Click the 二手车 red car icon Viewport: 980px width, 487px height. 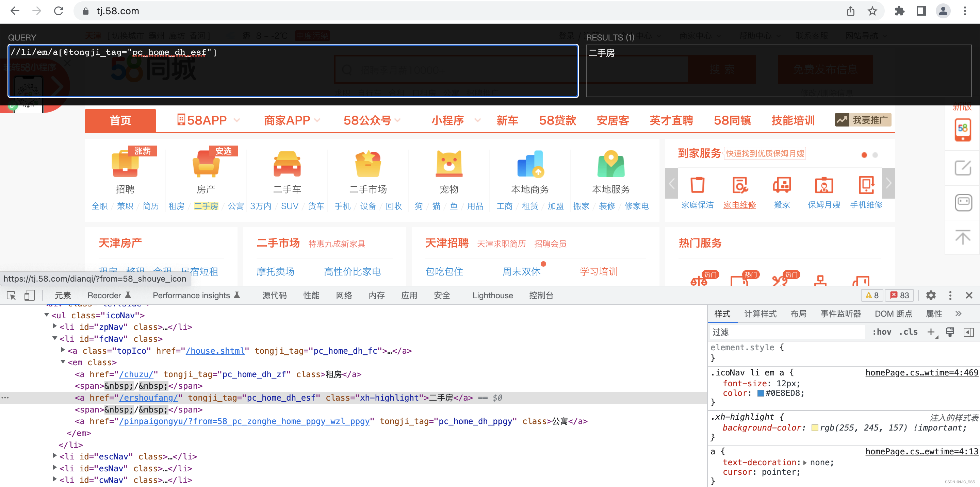click(287, 165)
